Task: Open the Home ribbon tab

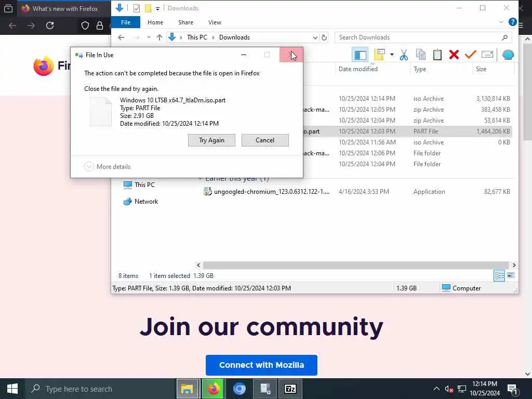Action: 155,22
